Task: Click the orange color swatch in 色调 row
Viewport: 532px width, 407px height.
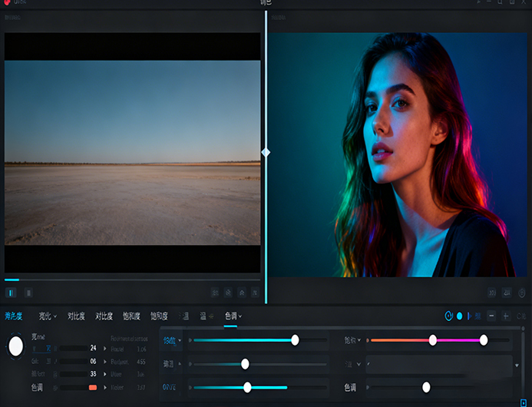Action: click(x=93, y=388)
